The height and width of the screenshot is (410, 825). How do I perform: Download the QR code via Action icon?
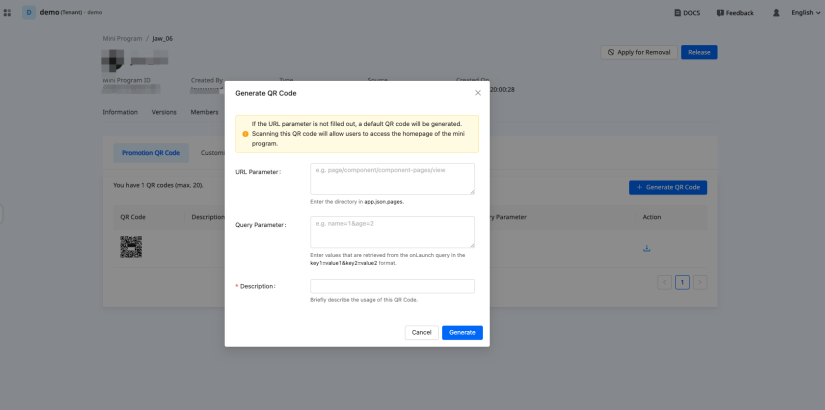click(x=646, y=248)
